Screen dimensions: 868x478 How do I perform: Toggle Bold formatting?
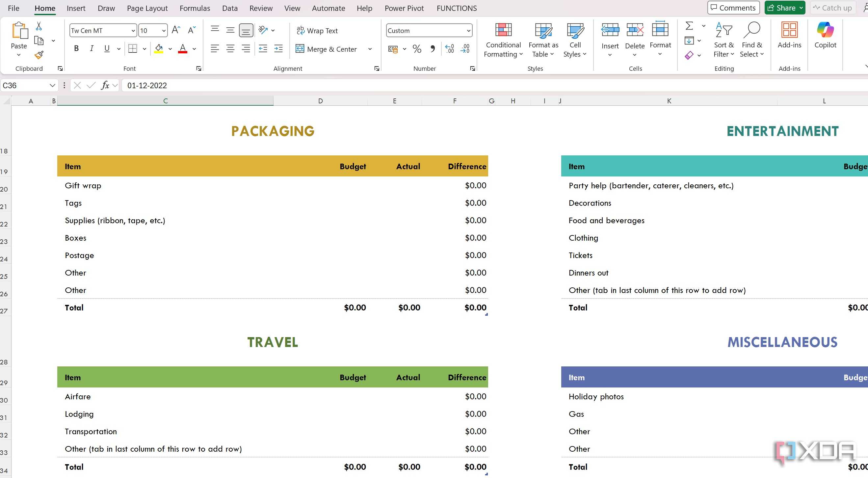76,48
